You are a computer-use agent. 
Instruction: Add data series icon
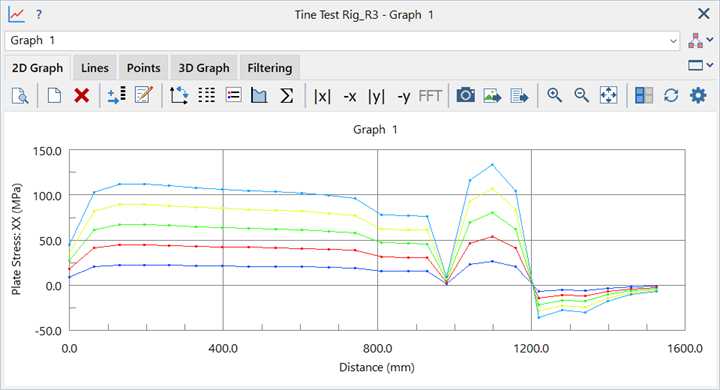coord(116,96)
